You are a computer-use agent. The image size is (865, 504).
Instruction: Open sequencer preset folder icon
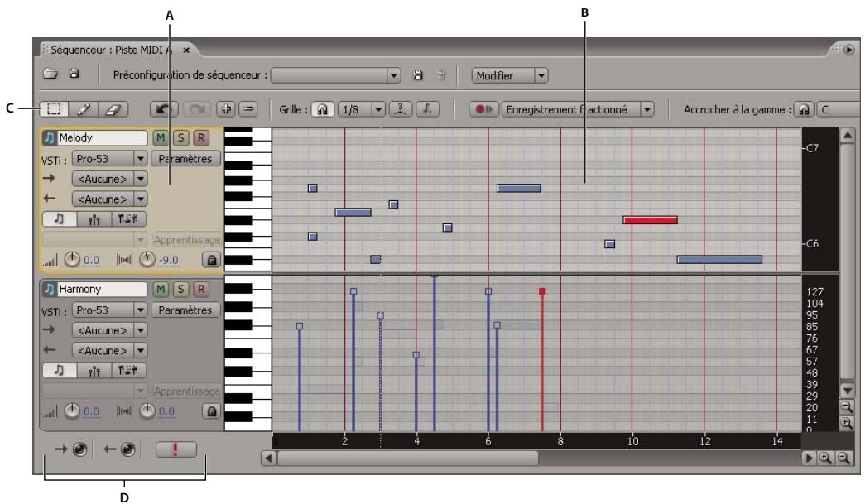click(50, 74)
